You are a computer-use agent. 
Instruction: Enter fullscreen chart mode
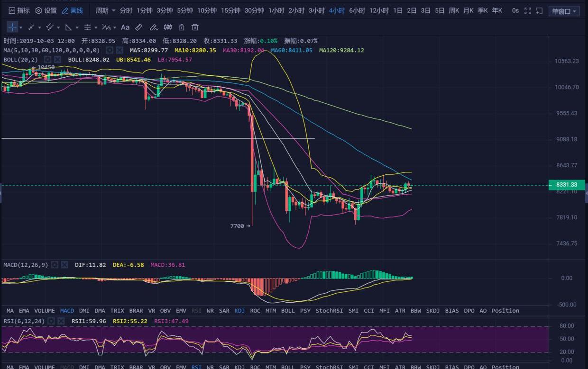[528, 10]
